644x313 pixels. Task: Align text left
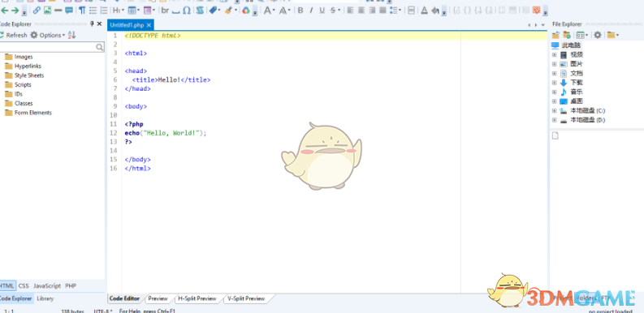pos(350,11)
